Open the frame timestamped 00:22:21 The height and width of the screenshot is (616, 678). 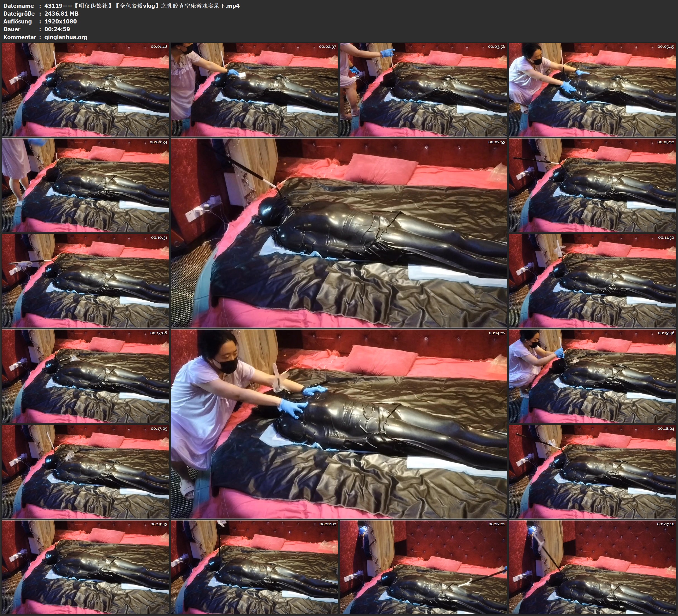424,567
